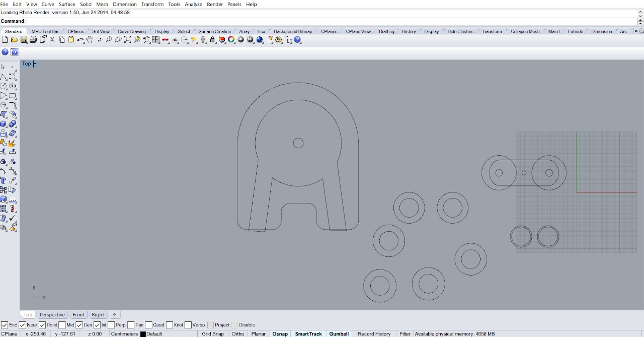Switch to the Curve Drawing toolbar tab
Viewport: 644px width, 337px height.
(x=132, y=31)
